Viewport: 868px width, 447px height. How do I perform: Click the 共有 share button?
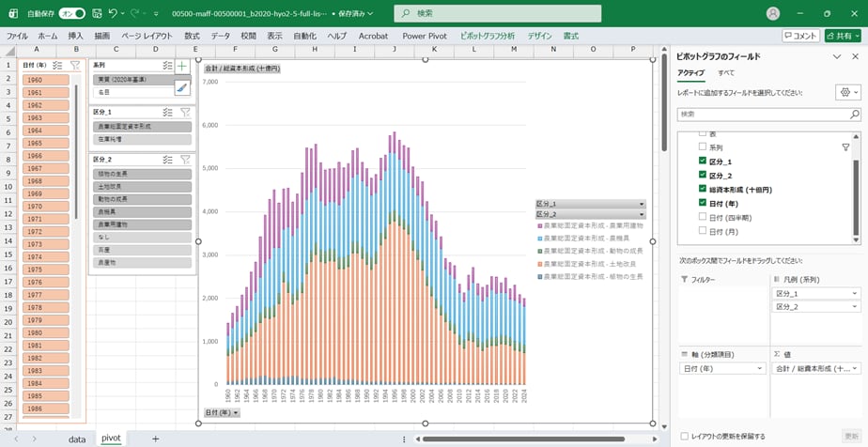click(843, 36)
